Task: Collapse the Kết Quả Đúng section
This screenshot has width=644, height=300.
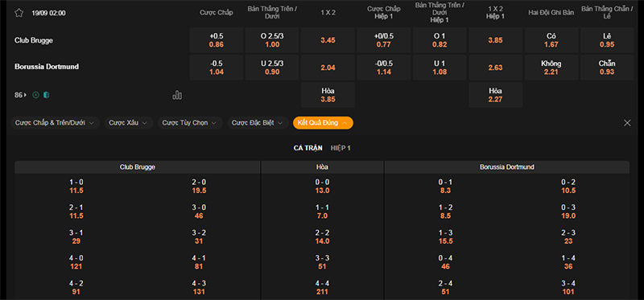Action: pos(323,123)
